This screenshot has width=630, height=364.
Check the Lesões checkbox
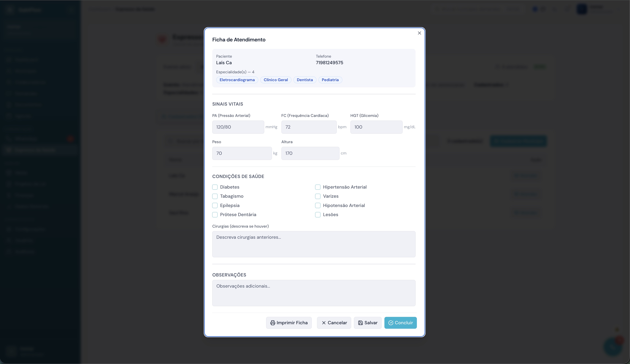tap(318, 215)
